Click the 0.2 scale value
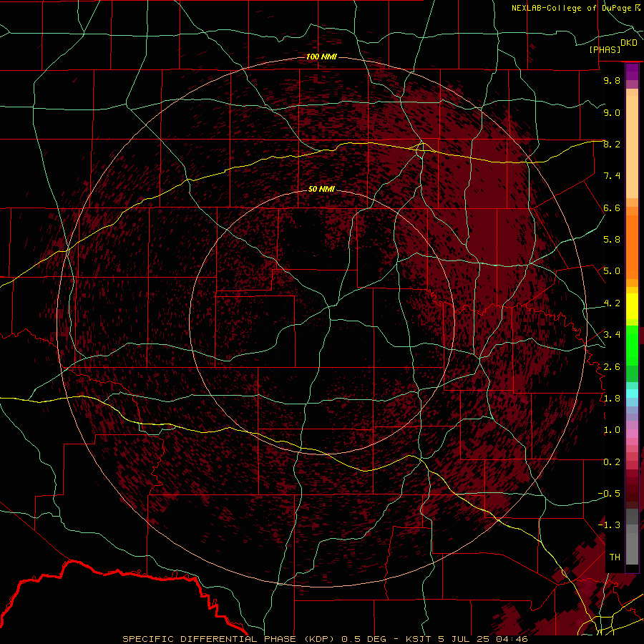 (612, 462)
